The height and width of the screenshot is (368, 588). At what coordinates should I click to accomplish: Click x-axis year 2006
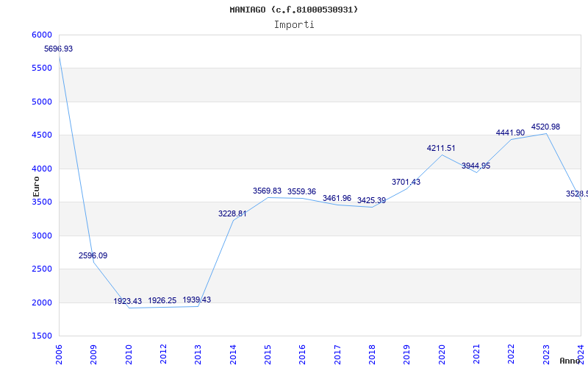pyautogui.click(x=59, y=355)
